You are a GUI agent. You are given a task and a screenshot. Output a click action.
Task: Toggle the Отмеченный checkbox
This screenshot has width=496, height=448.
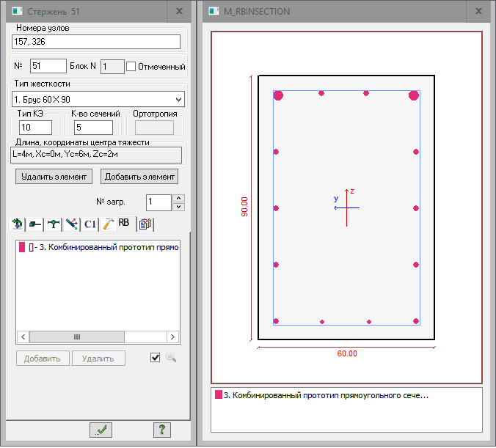(x=132, y=67)
